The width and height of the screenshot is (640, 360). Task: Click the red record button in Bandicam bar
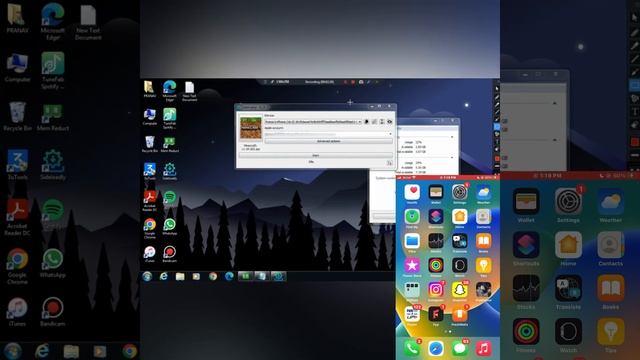pos(353,82)
